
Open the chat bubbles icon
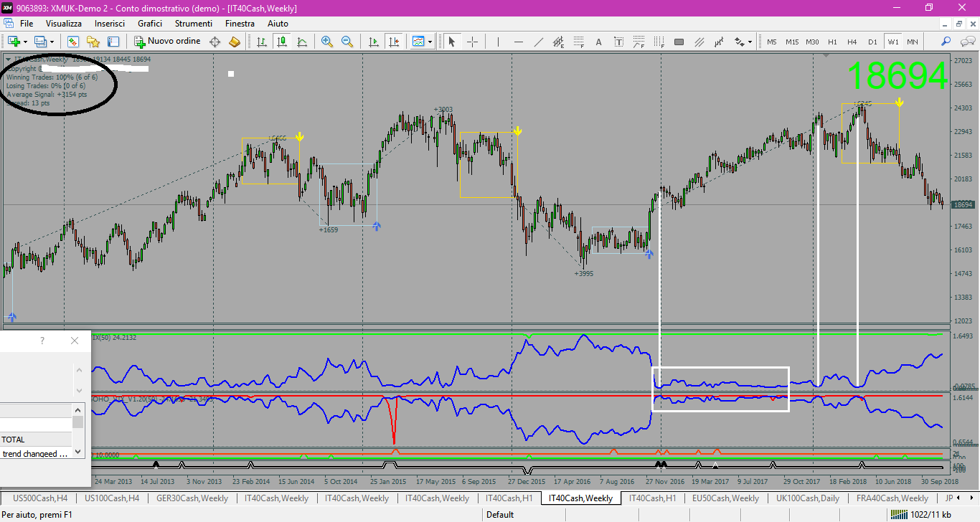pyautogui.click(x=966, y=42)
